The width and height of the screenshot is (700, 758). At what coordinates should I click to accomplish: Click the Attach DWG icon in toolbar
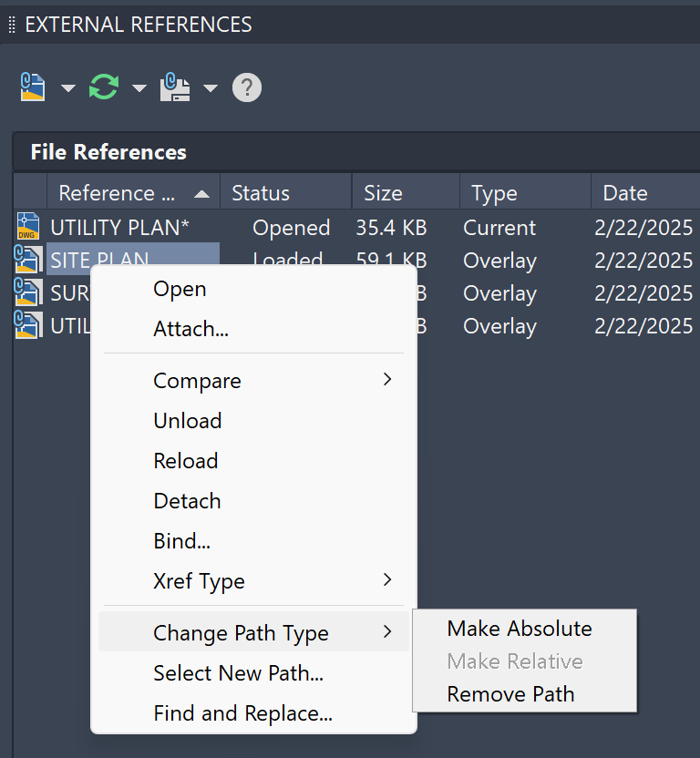(x=33, y=87)
